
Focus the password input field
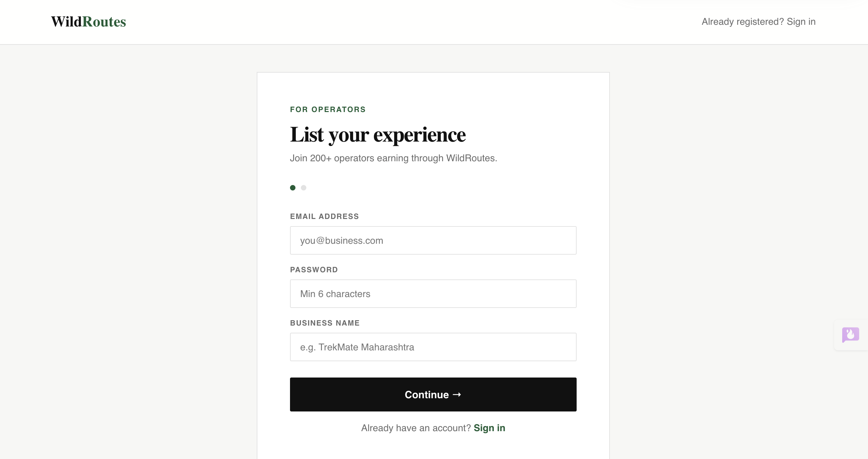[x=433, y=294]
